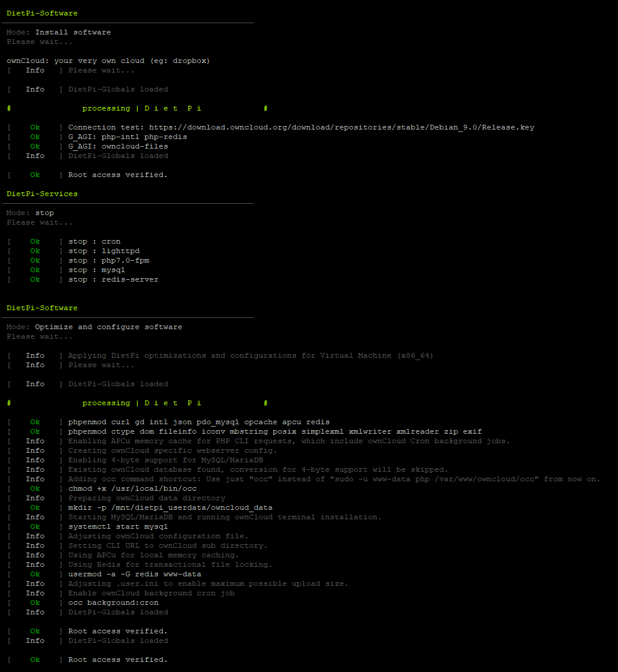Click 'occ background:cron' line
Screen dimensions: 618x672
[x=113, y=602]
